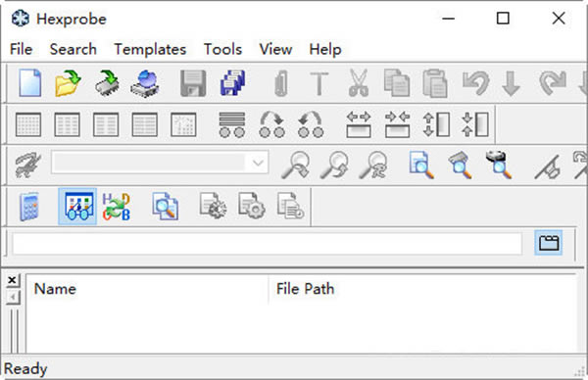Select the grid icon with scattered dots
This screenshot has width=588, height=380.
click(183, 124)
